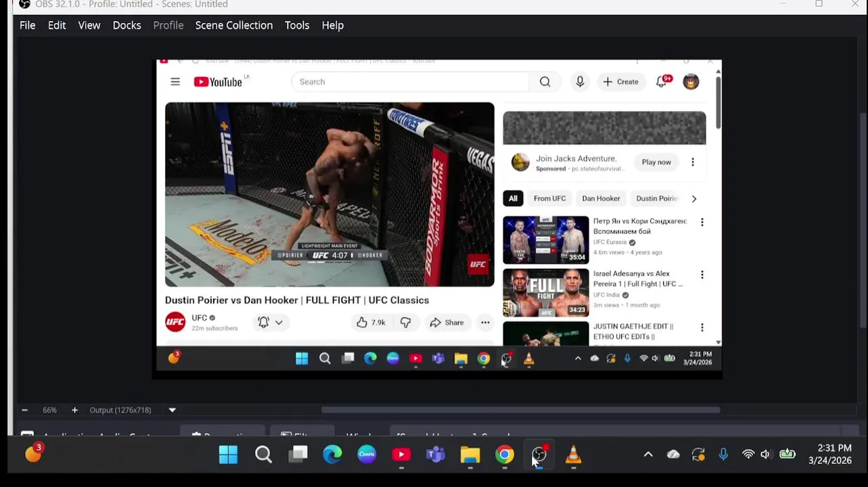
Task: Expand the subscription bell dropdown chevron
Action: click(x=279, y=323)
